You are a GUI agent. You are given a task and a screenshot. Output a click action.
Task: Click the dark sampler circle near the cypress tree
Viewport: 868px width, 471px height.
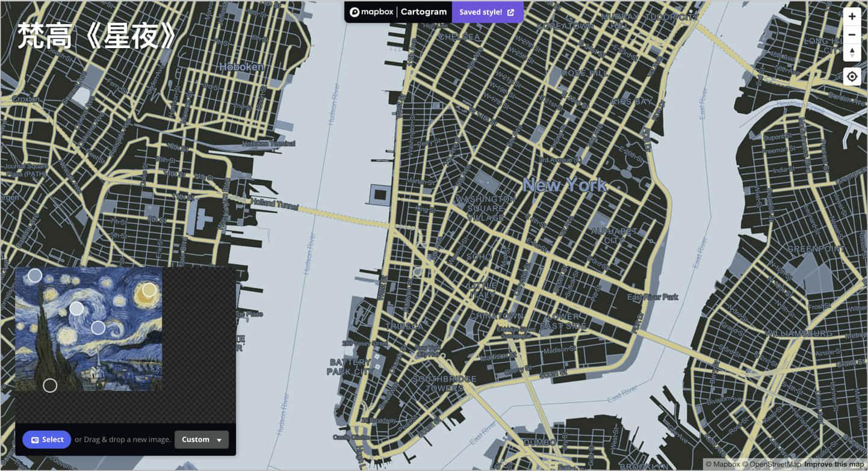(x=49, y=385)
